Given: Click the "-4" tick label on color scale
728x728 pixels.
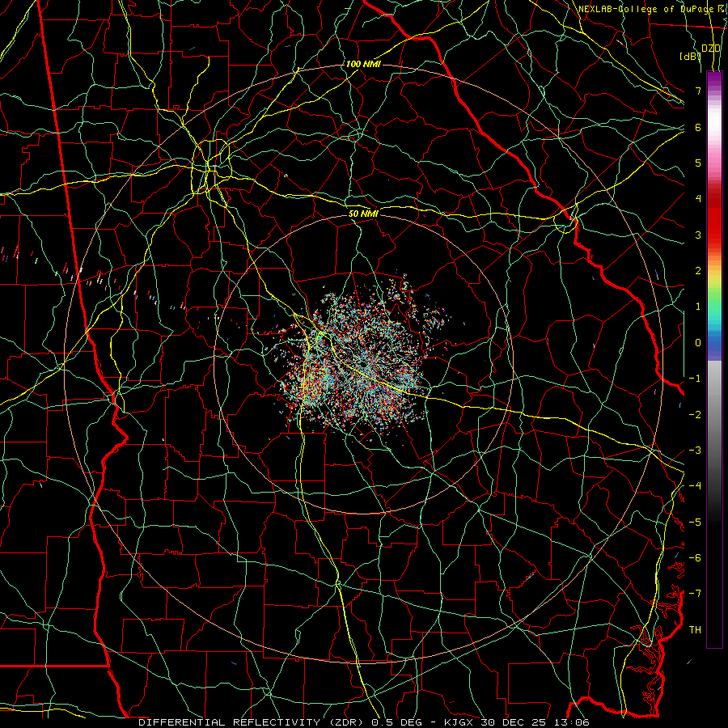Looking at the screenshot, I should pos(695,486).
